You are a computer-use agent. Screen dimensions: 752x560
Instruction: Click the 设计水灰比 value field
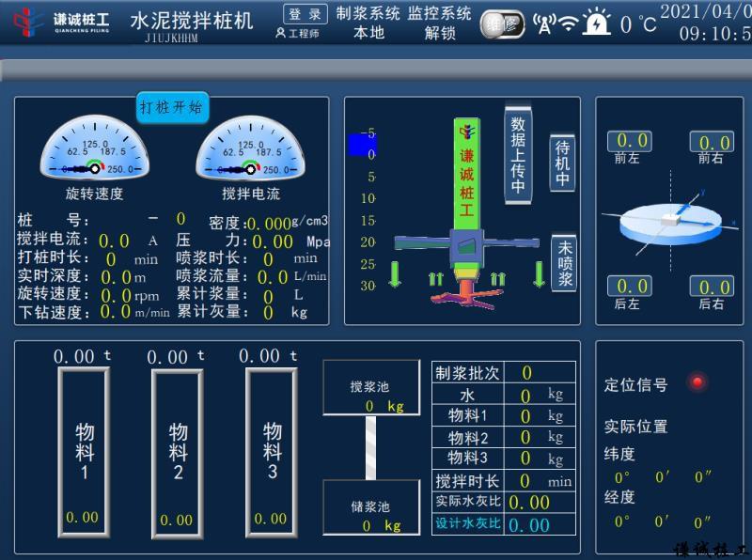click(x=529, y=525)
